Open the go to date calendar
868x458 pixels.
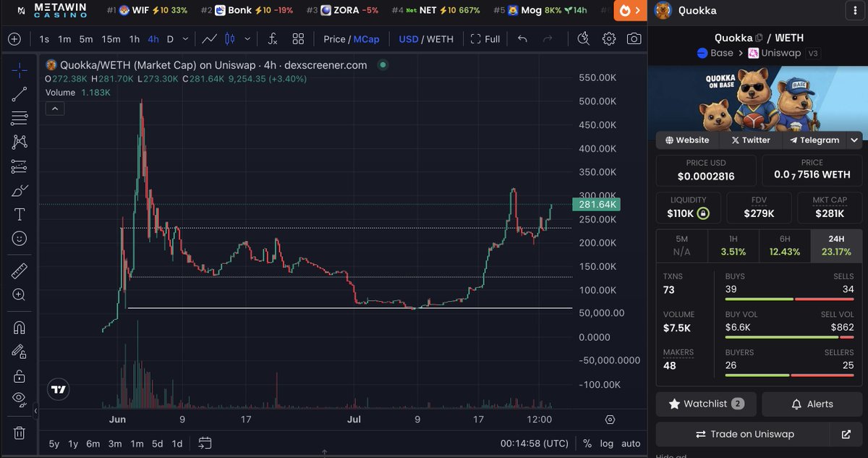pyautogui.click(x=205, y=443)
